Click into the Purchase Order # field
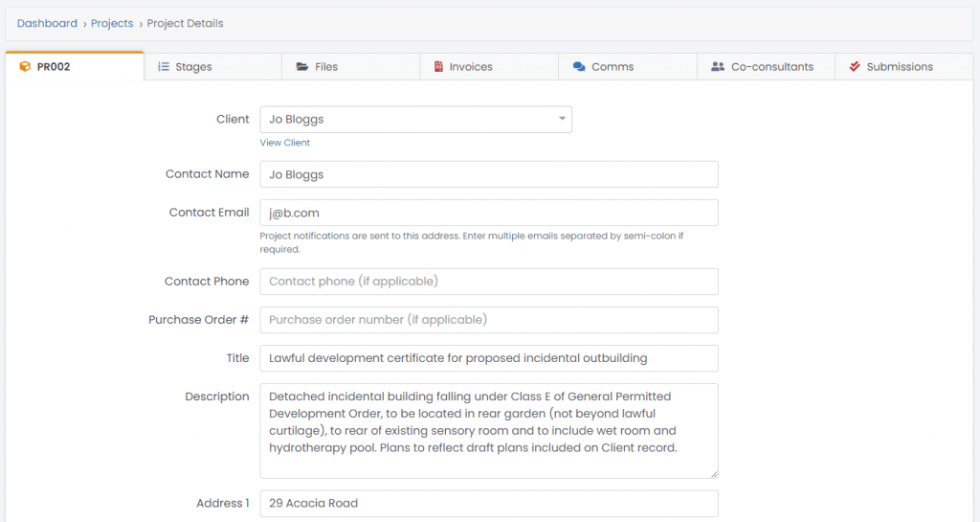The height and width of the screenshot is (522, 980). coord(489,320)
